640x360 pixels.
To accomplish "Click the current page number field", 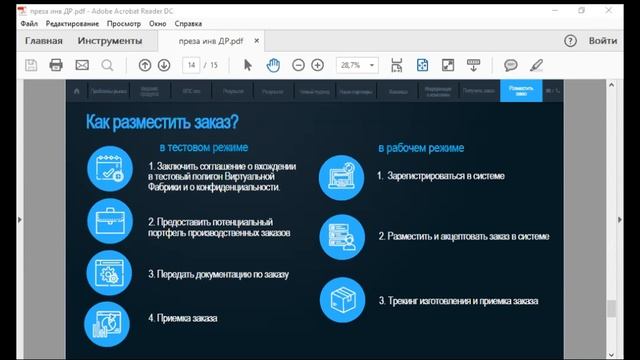I will point(191,65).
